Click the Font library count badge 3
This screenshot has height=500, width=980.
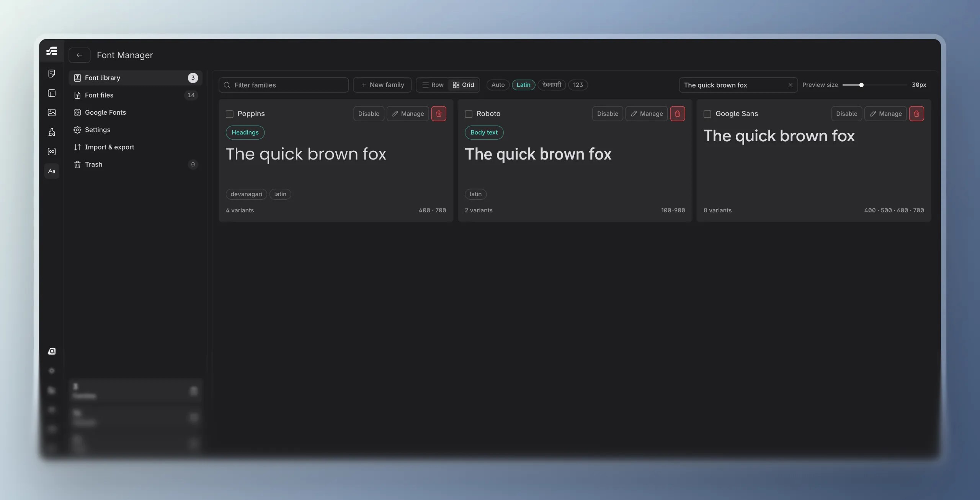(193, 78)
